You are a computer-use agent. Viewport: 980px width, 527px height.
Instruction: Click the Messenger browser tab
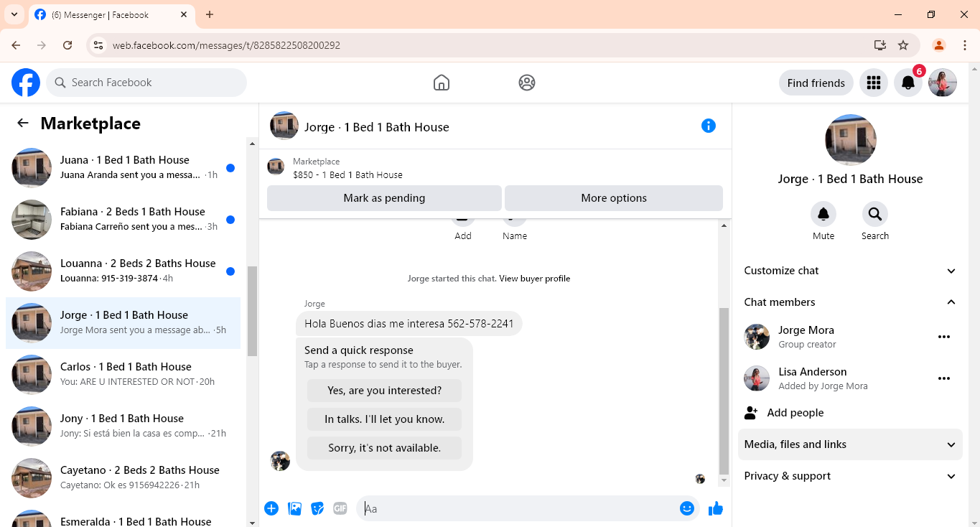pos(112,14)
